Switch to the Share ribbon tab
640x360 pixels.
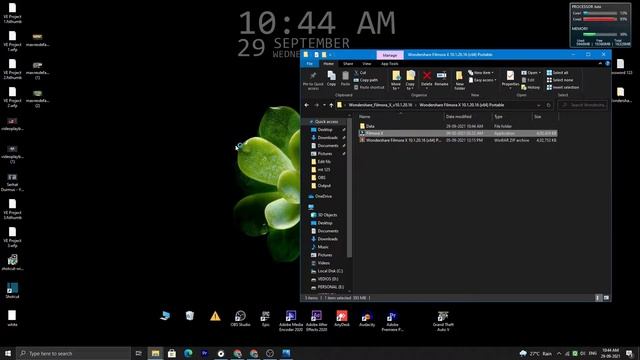click(348, 64)
